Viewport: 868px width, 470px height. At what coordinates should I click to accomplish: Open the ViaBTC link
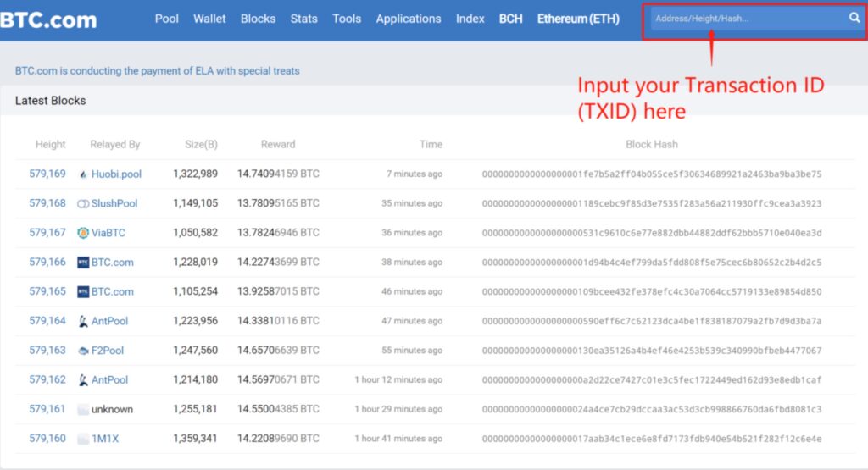tap(108, 233)
